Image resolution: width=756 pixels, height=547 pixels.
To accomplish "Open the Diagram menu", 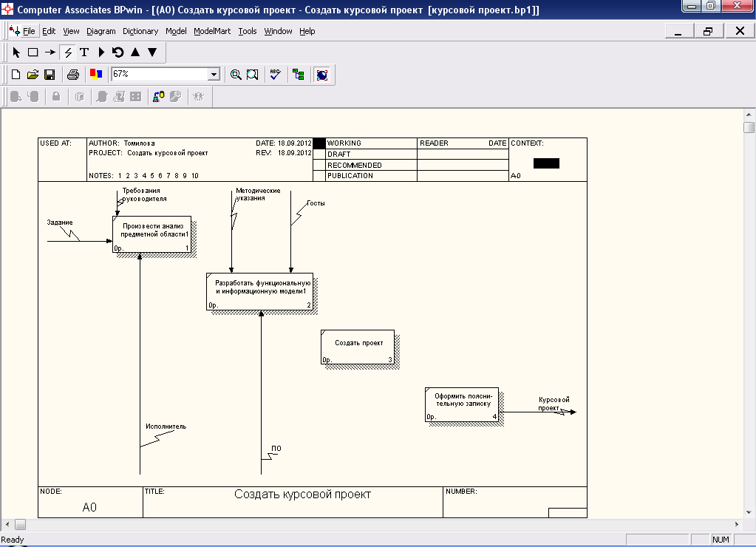I will pos(101,31).
